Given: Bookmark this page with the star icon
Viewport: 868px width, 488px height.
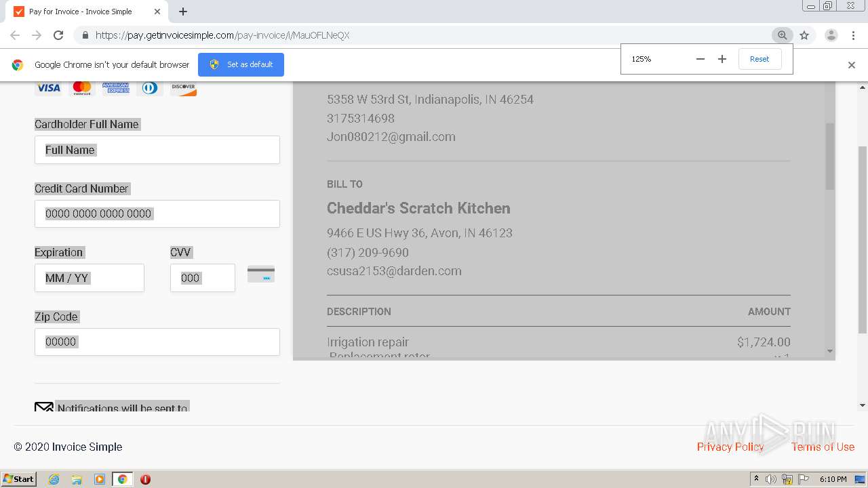Looking at the screenshot, I should point(804,35).
